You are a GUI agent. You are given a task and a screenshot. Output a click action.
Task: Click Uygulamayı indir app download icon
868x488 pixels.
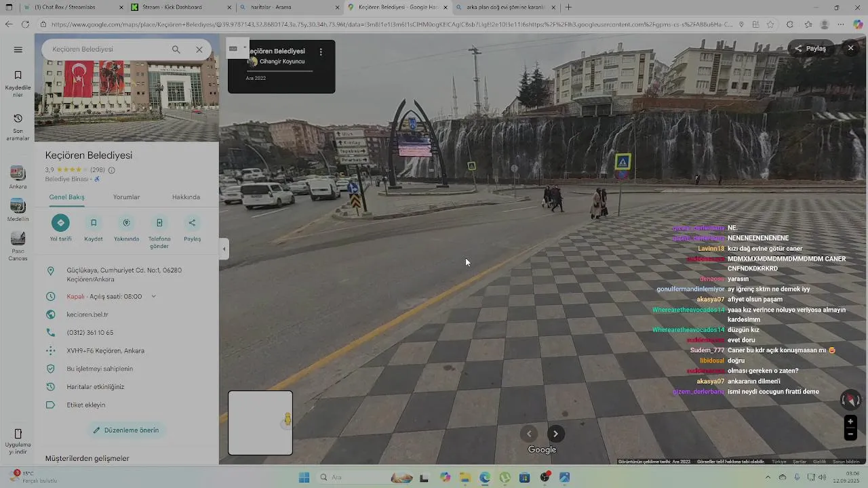pyautogui.click(x=18, y=441)
